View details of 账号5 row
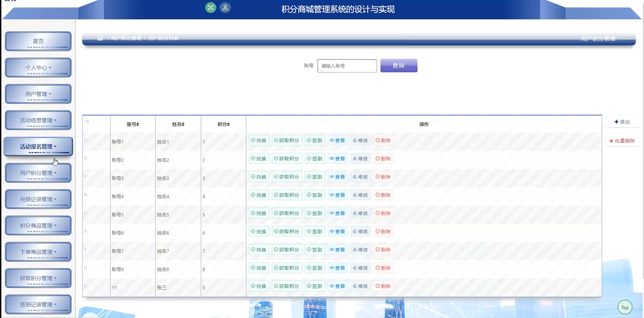 [x=337, y=213]
